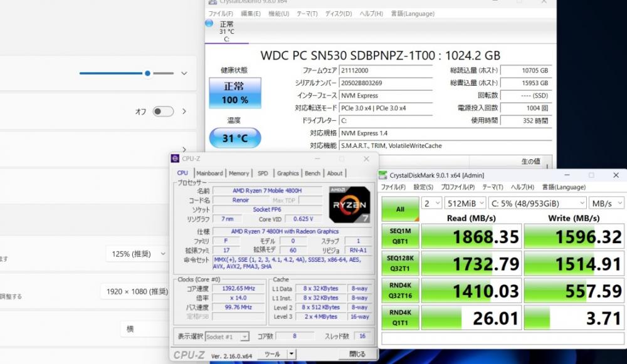627x364 pixels.
Task: Open the Socket #1 selection dropdown in CPU-Z
Action: coord(227,336)
